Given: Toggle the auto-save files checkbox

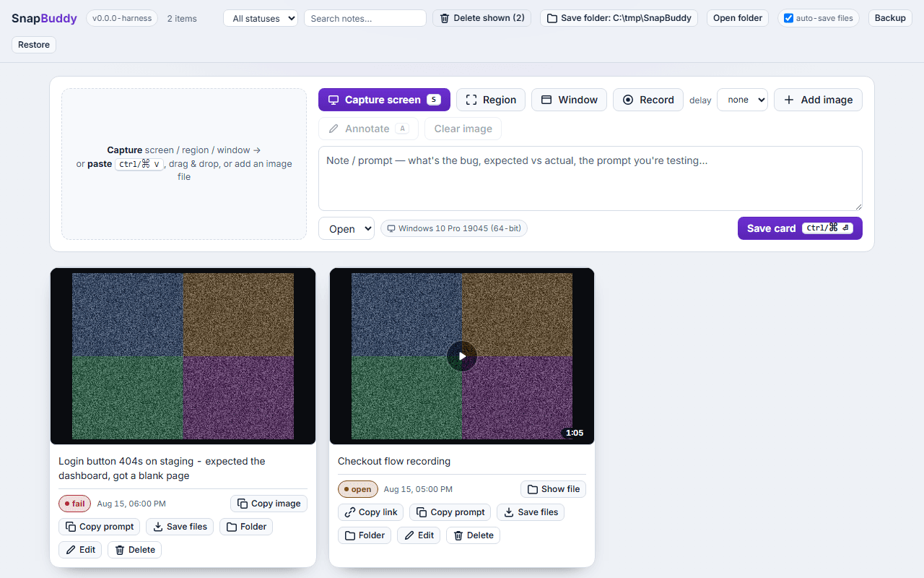Looking at the screenshot, I should coord(788,18).
